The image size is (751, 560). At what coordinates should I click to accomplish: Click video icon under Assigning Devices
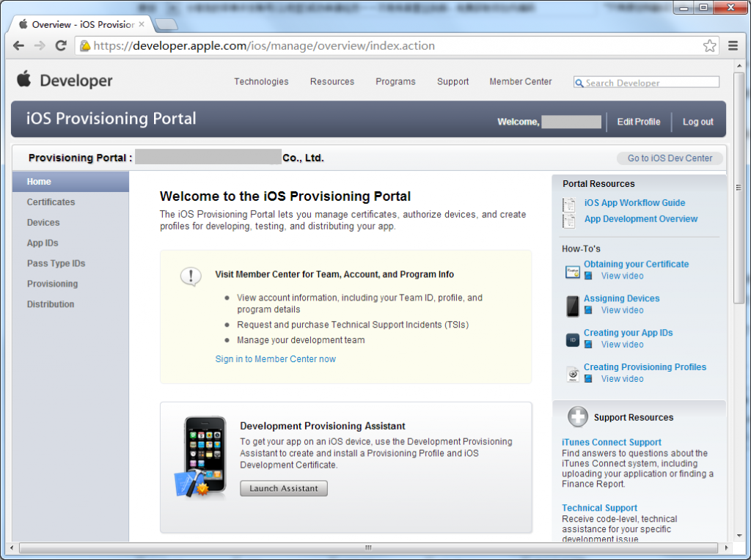point(588,310)
